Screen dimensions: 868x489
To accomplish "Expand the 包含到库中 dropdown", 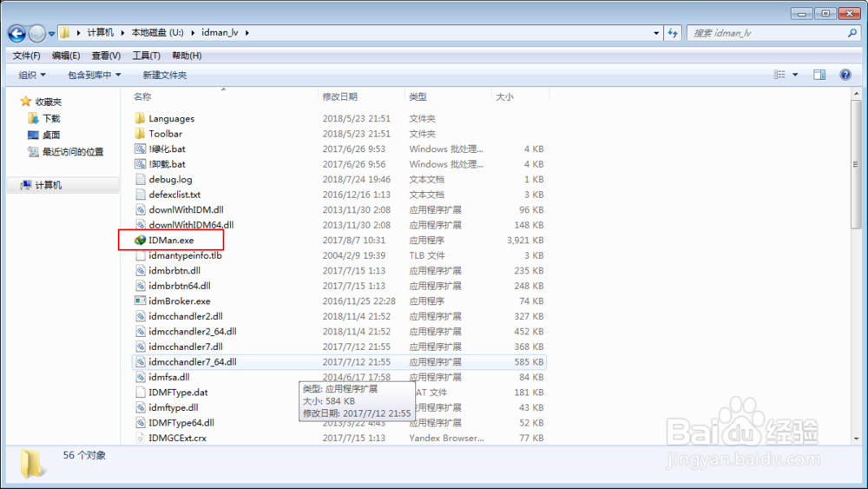I will coord(94,75).
